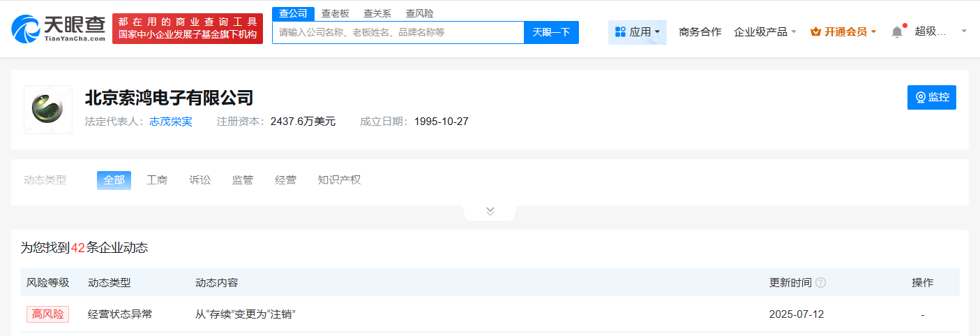Click the 高风险 risk tag
The width and height of the screenshot is (980, 336).
48,314
